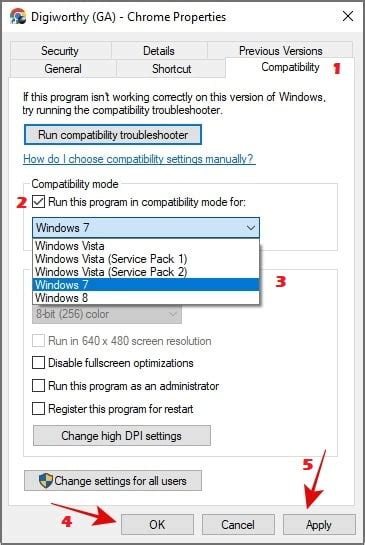Tick Register this program for restart
This screenshot has height=545, width=365.
[38, 408]
